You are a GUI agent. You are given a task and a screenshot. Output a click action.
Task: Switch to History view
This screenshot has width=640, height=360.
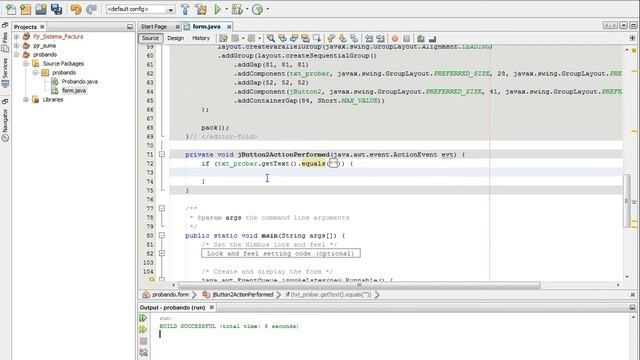click(x=201, y=38)
